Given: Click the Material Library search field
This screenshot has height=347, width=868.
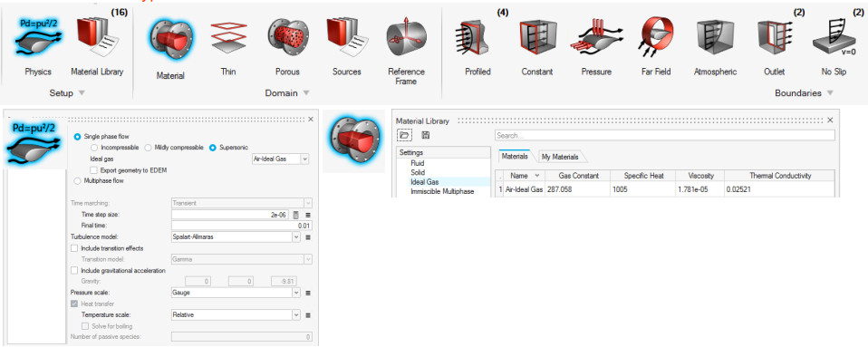Looking at the screenshot, I should (664, 135).
